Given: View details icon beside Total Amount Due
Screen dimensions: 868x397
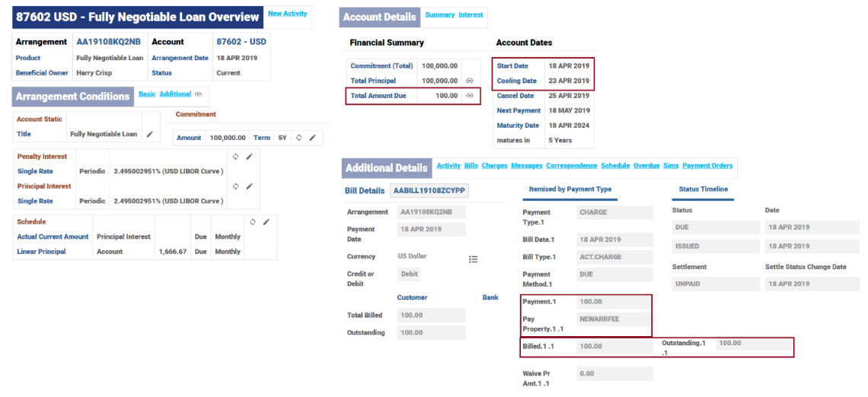Looking at the screenshot, I should tap(470, 96).
